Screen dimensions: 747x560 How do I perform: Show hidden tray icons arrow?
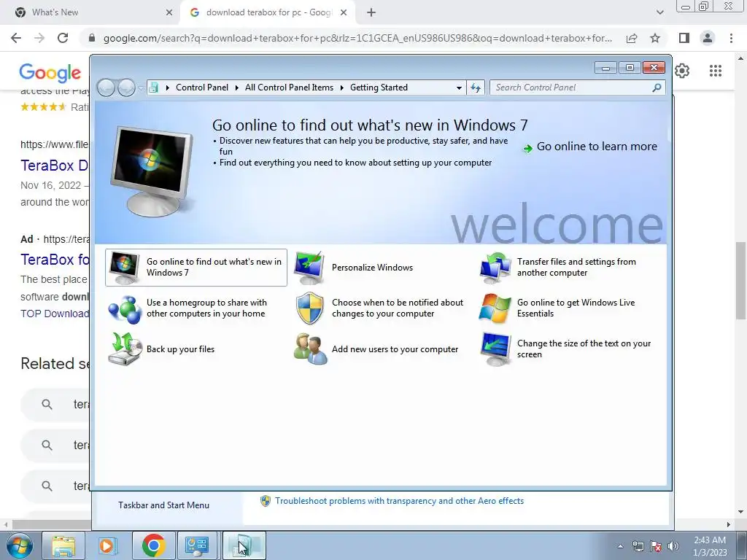(620, 546)
